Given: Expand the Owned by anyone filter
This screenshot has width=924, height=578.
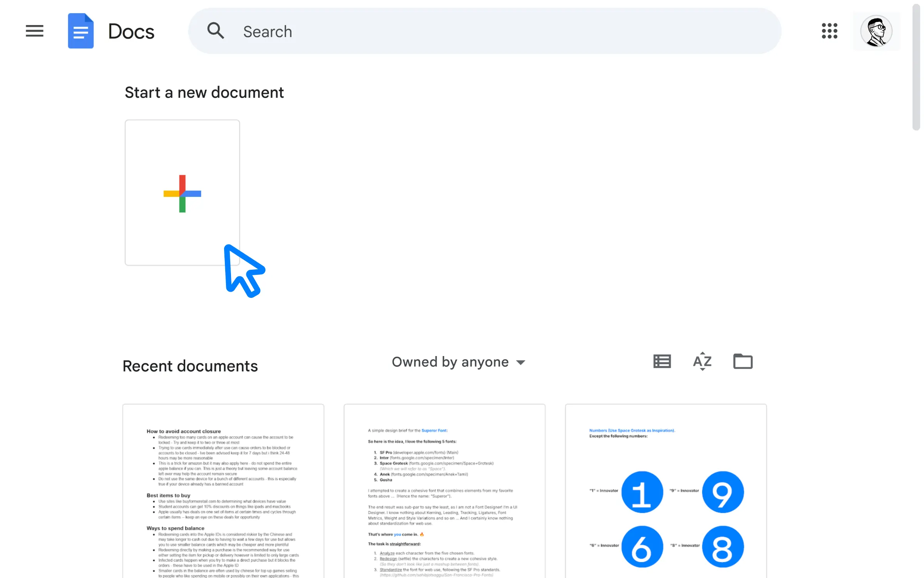Looking at the screenshot, I should pyautogui.click(x=459, y=362).
